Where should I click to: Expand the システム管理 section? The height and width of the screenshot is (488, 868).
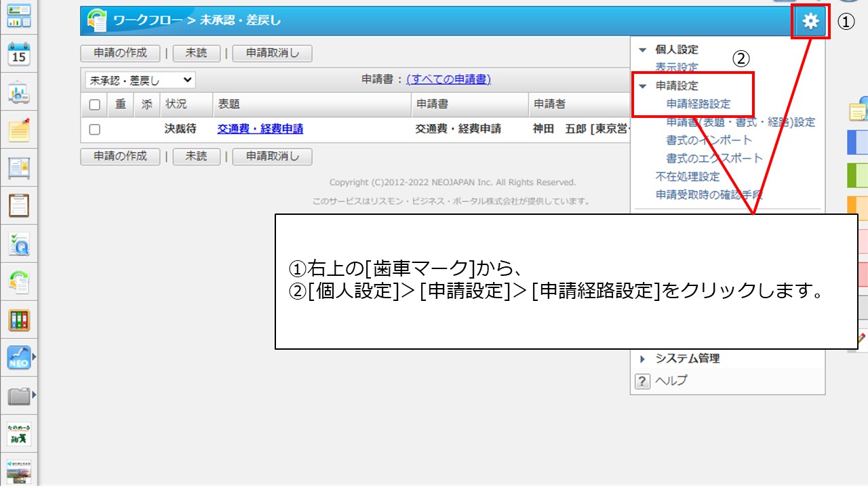click(x=642, y=359)
